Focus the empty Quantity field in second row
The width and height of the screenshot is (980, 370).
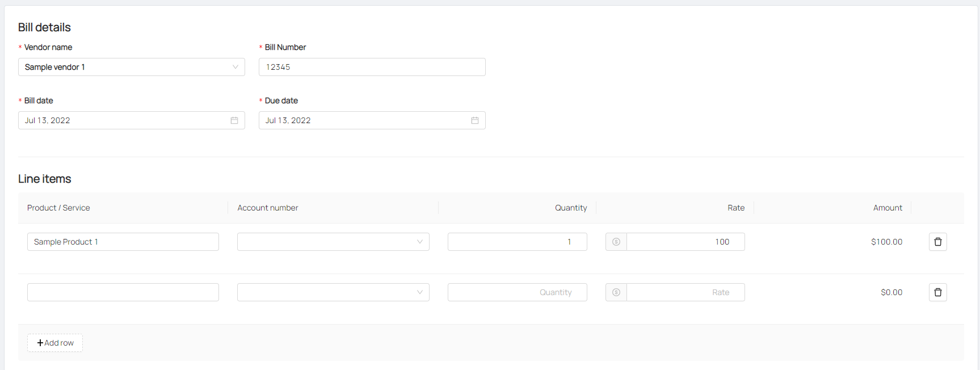[x=517, y=292]
